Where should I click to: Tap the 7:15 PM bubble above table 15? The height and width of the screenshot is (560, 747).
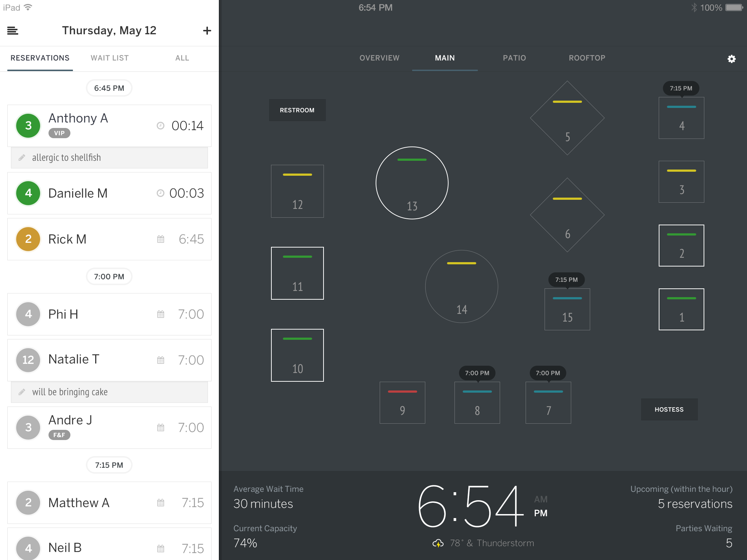[x=566, y=280]
